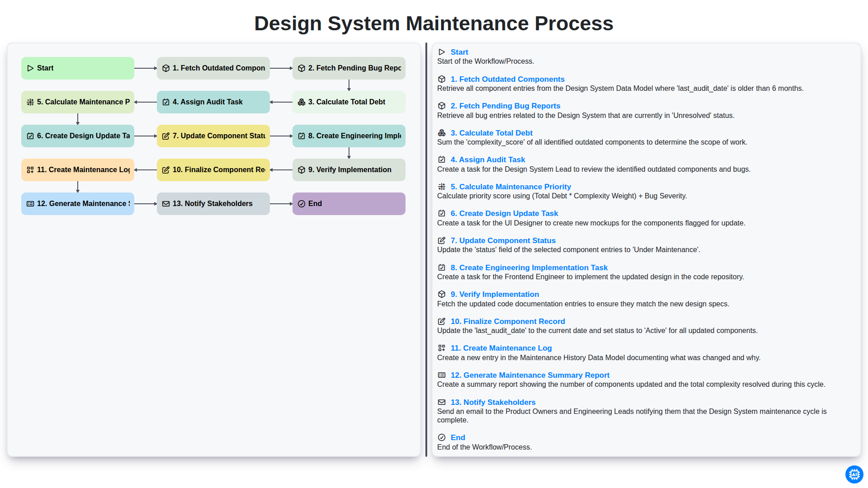Open 12. Generate Maintenance Summary Report link
Screen dimensions: 868x488
(530, 375)
